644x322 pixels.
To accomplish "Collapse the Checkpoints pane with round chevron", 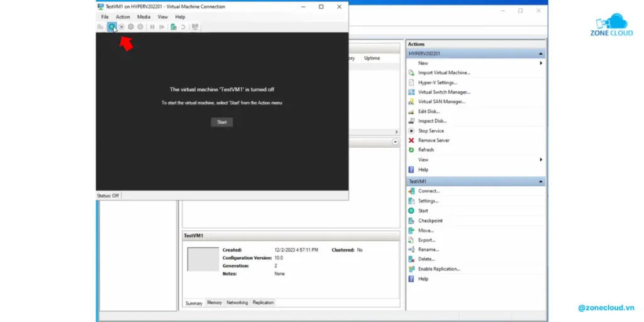I will point(395,142).
